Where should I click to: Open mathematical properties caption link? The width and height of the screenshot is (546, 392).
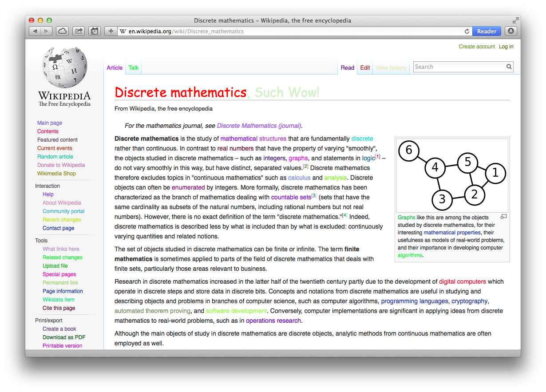[452, 233]
